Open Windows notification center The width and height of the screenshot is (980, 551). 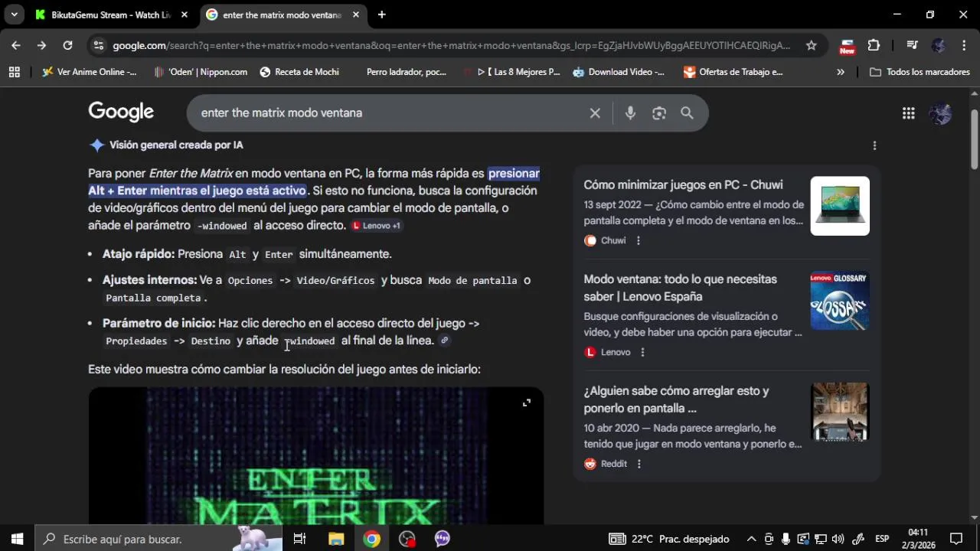(956, 539)
